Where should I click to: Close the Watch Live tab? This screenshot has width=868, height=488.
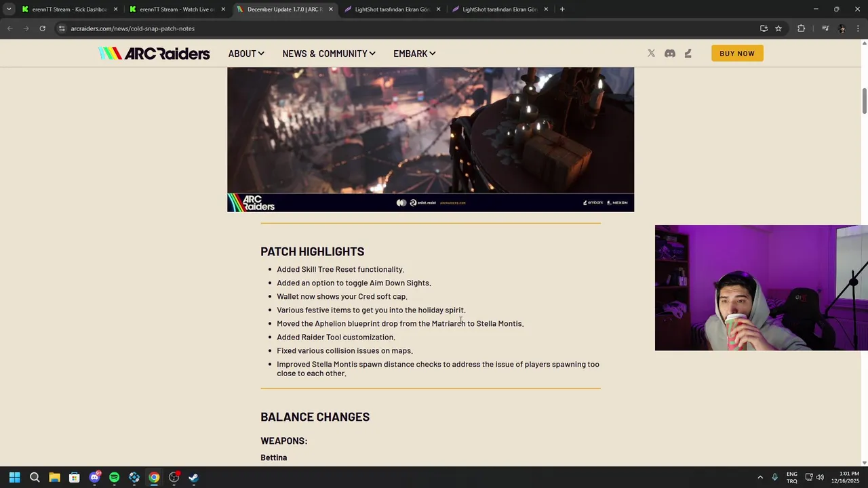coord(223,9)
